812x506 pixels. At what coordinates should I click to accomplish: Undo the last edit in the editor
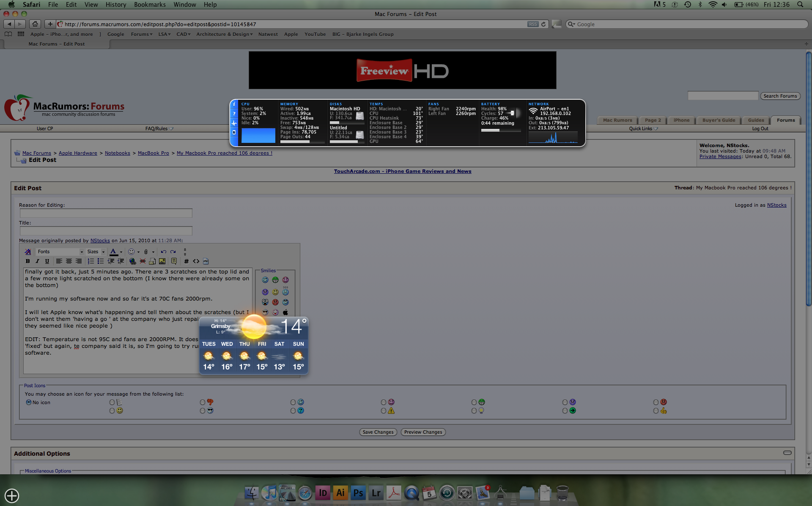[163, 252]
